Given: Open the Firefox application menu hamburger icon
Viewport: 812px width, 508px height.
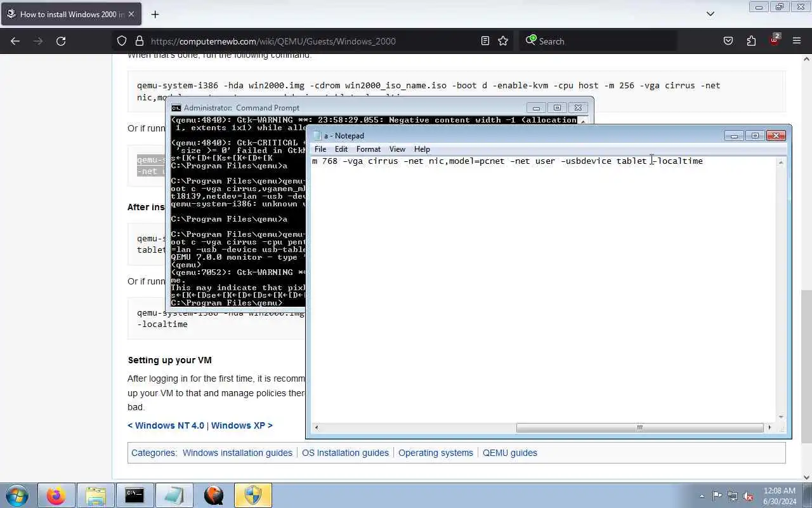Looking at the screenshot, I should pyautogui.click(x=797, y=41).
